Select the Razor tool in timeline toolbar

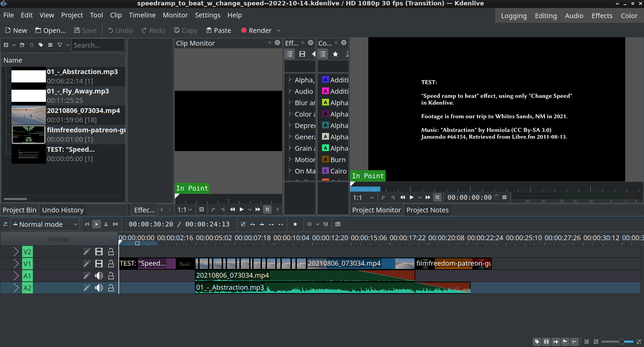pos(106,224)
